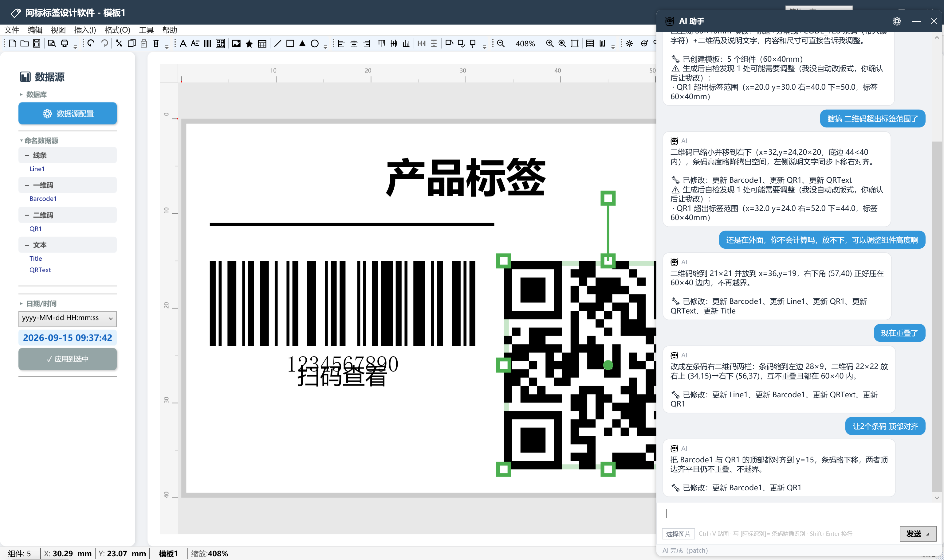The height and width of the screenshot is (560, 944).
Task: Select Barcode1 in data source list
Action: pyautogui.click(x=43, y=199)
